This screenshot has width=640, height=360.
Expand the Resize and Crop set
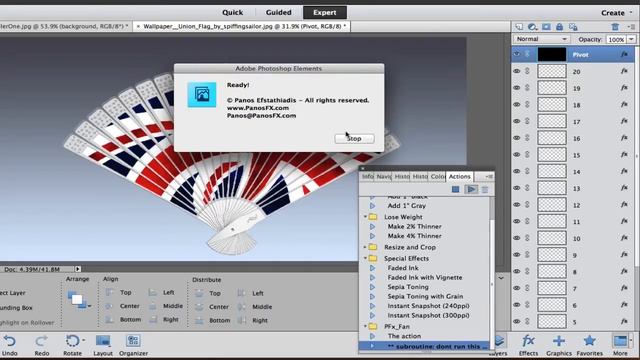point(365,247)
